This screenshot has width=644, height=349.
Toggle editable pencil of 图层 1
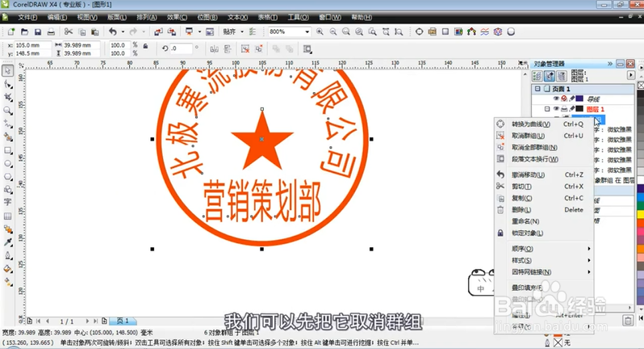tap(571, 109)
